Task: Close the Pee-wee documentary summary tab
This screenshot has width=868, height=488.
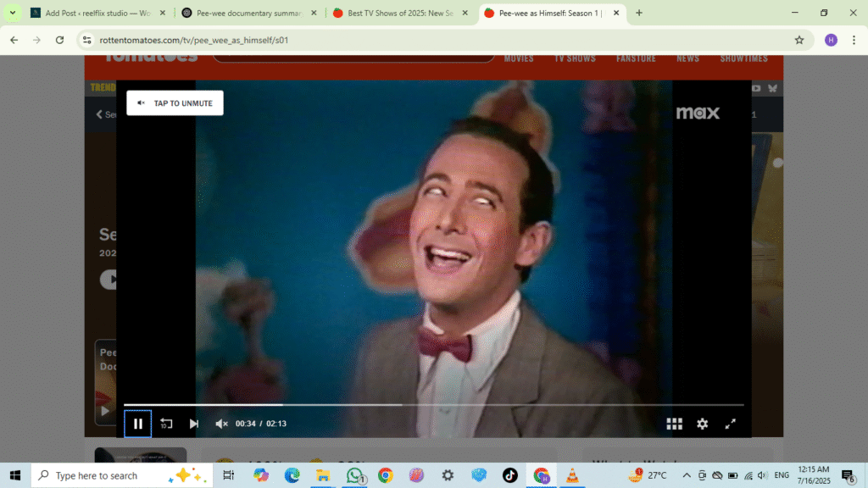Action: (314, 13)
